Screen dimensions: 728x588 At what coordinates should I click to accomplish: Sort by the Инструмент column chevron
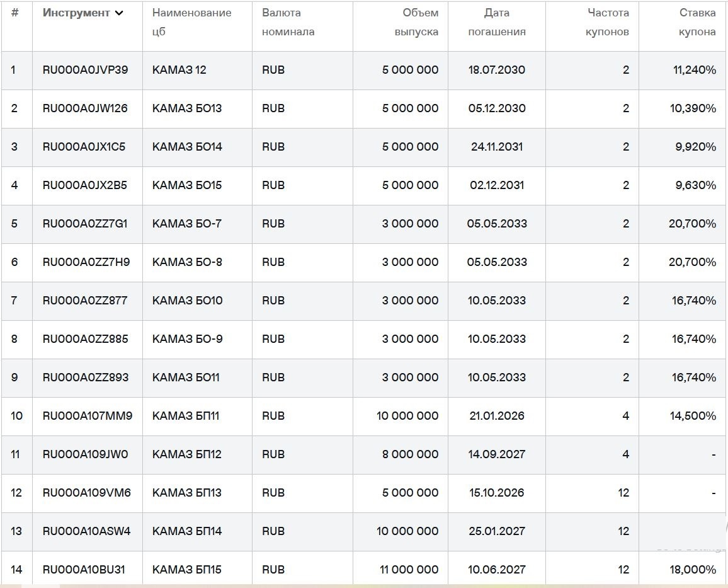[119, 13]
